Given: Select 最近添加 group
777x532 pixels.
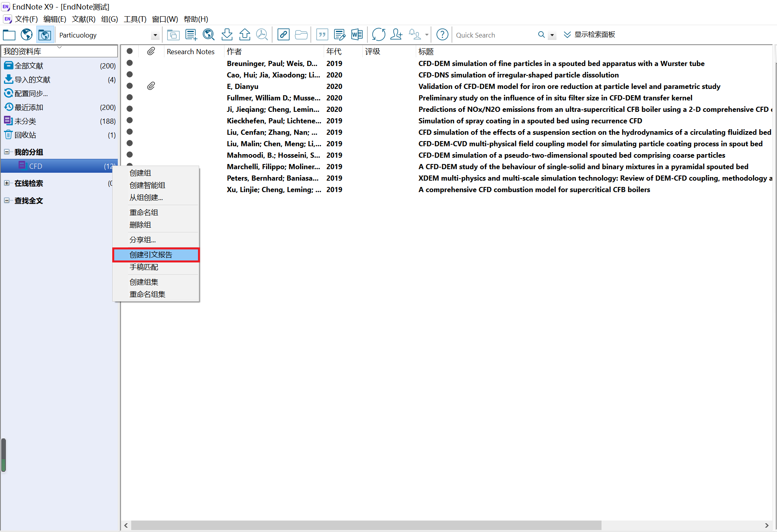Looking at the screenshot, I should pos(59,107).
